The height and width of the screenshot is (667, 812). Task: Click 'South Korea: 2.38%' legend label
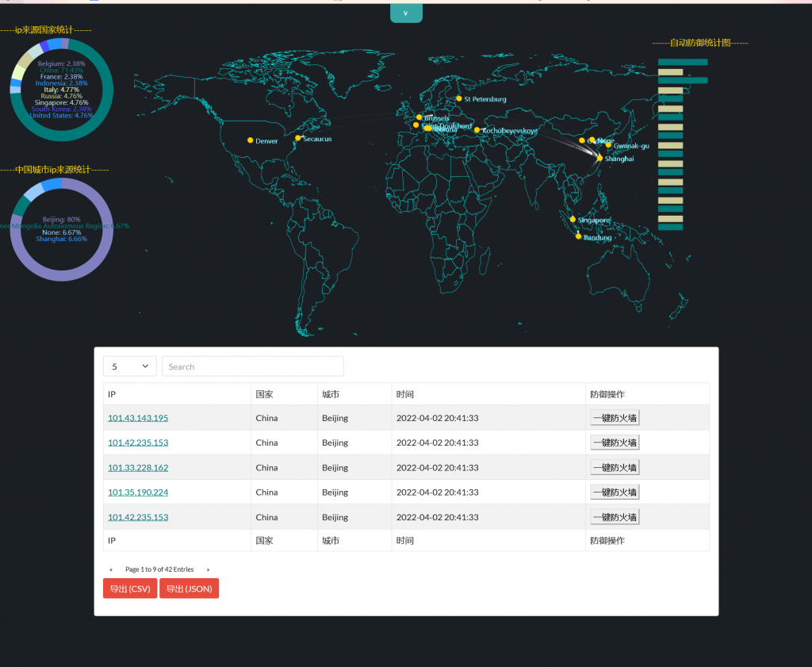click(x=62, y=109)
